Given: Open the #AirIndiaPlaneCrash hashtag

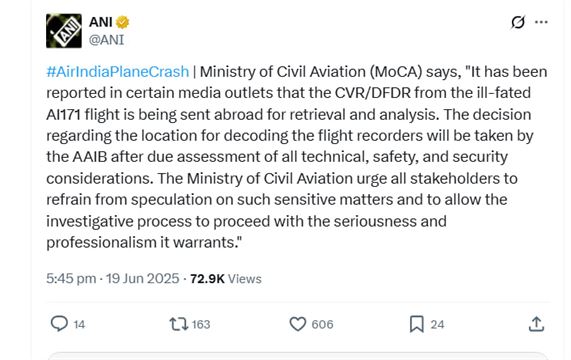Looking at the screenshot, I should point(118,72).
